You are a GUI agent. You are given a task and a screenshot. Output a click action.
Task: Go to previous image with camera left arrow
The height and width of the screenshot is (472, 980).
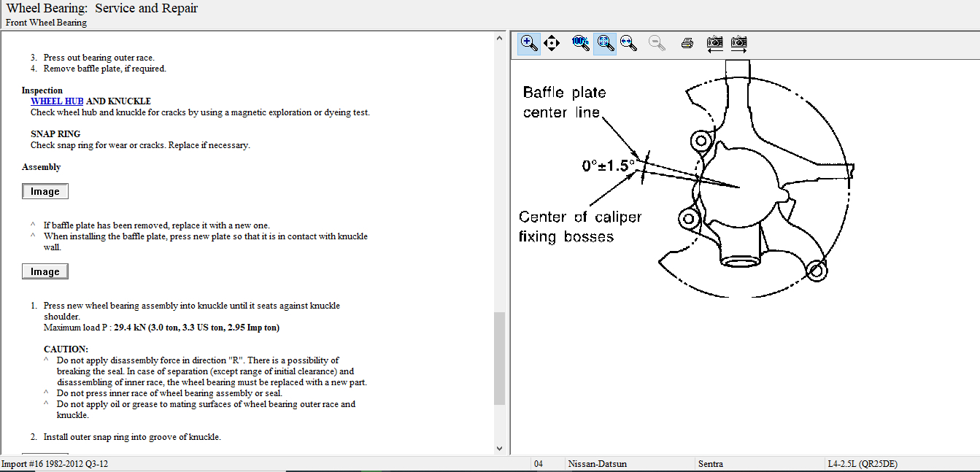pos(715,43)
